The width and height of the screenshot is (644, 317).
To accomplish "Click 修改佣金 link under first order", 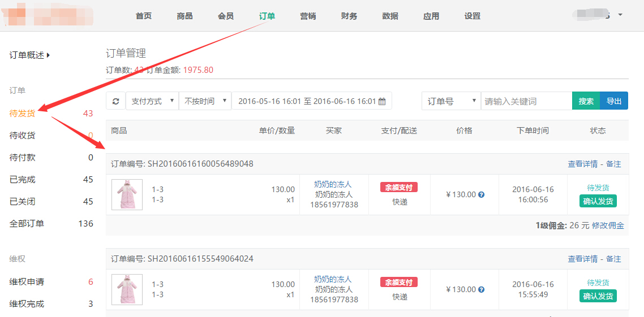I will 608,225.
